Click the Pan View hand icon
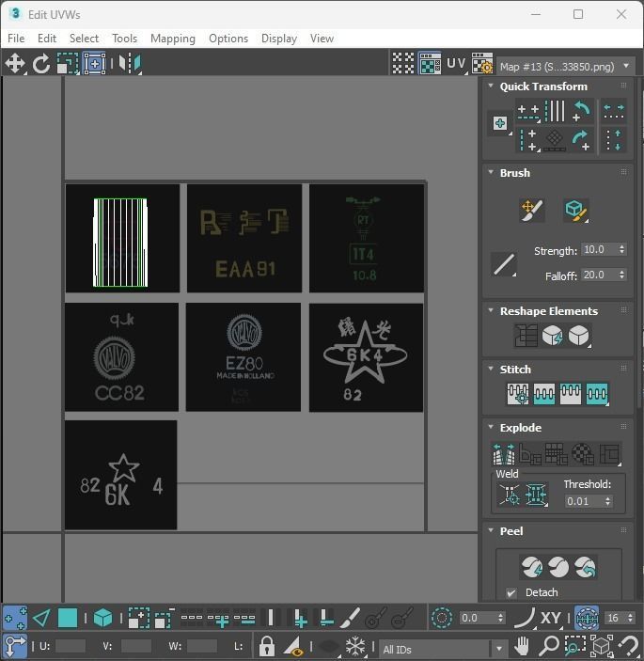Image resolution: width=644 pixels, height=661 pixels. tap(522, 645)
